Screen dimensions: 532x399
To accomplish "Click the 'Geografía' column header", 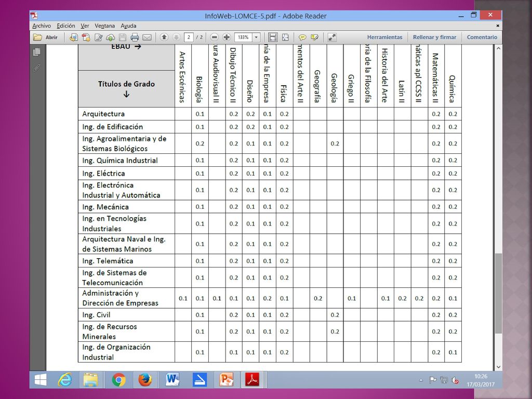I will 317,86.
